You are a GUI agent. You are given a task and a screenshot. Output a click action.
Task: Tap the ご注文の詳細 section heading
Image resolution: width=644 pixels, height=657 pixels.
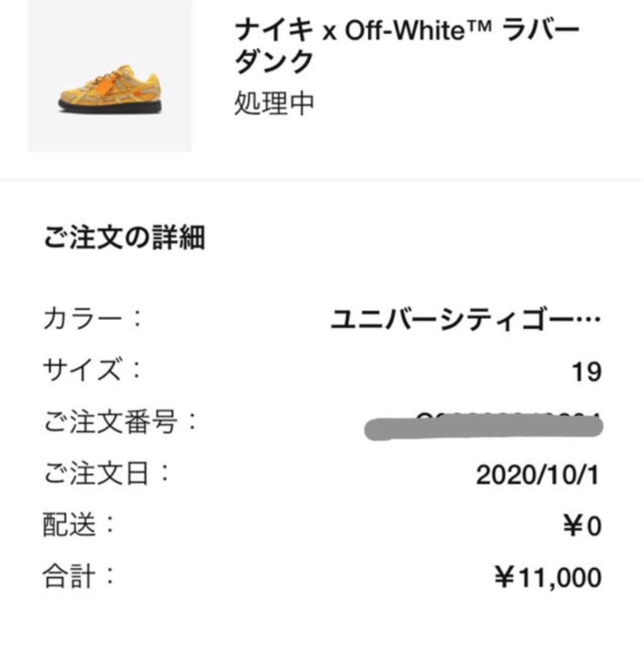(125, 237)
